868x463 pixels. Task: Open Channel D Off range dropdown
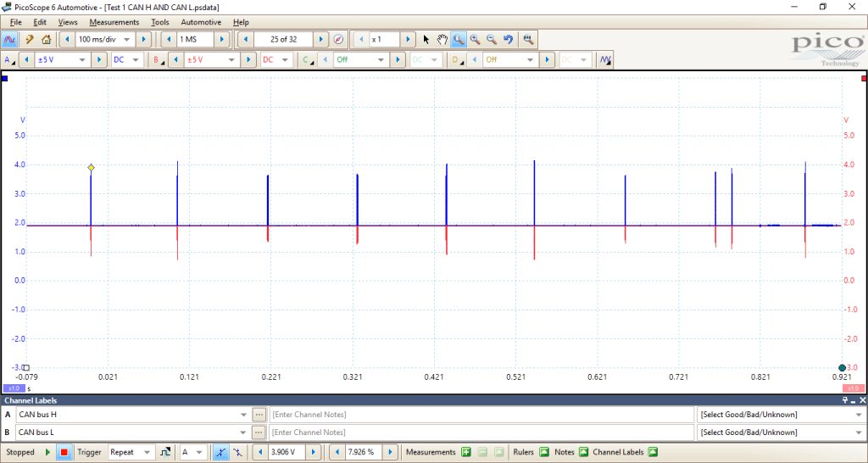[531, 60]
